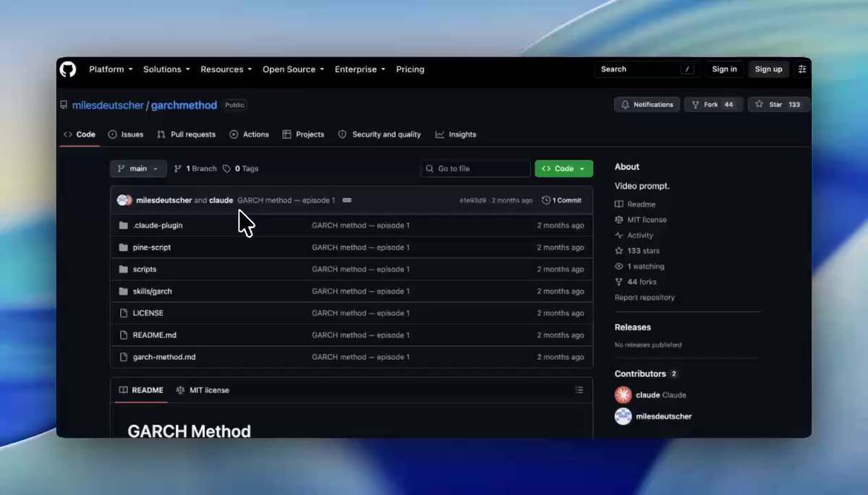This screenshot has height=495, width=868.
Task: Expand the Resources menu
Action: pyautogui.click(x=226, y=69)
